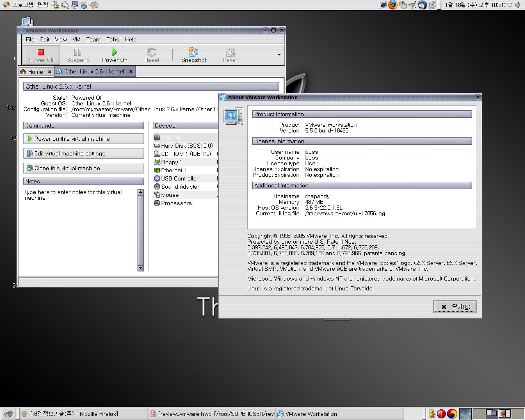The height and width of the screenshot is (420, 525).
Task: Close the Other Linux 2.6.x kernel tab
Action: 131,71
